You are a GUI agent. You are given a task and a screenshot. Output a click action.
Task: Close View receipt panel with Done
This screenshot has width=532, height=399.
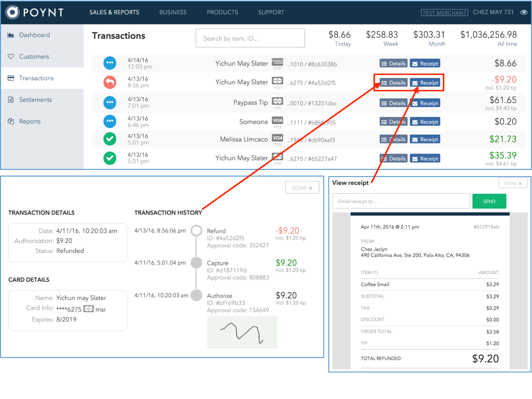pyautogui.click(x=513, y=183)
